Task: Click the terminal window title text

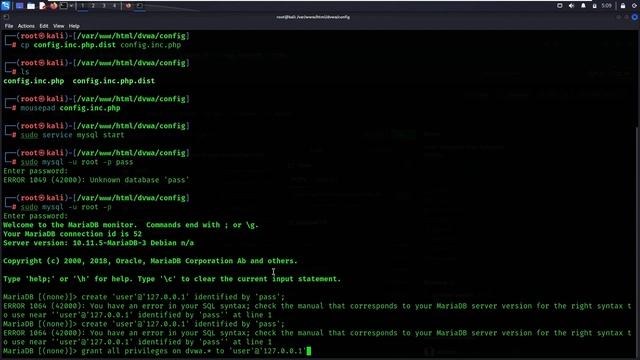Action: tap(313, 17)
